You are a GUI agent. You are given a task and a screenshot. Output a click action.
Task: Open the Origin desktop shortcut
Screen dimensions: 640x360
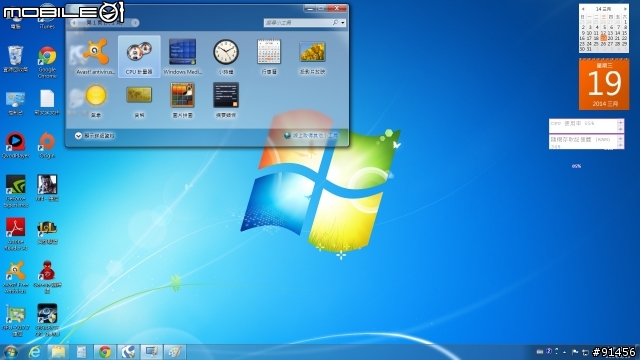click(x=47, y=145)
